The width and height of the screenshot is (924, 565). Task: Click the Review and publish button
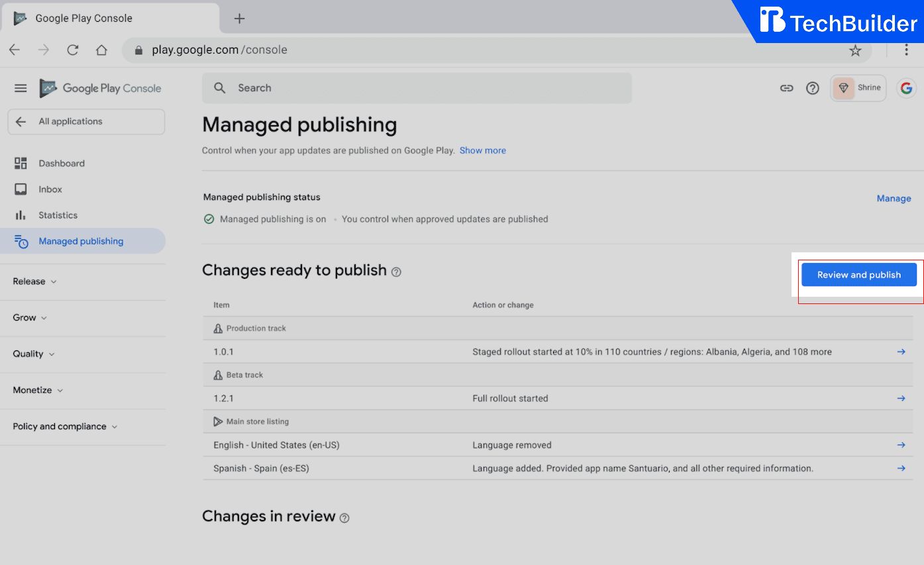[x=858, y=274]
